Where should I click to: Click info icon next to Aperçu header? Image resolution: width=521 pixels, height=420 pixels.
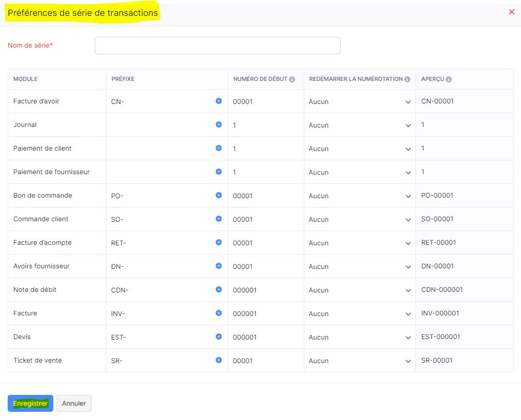(449, 79)
